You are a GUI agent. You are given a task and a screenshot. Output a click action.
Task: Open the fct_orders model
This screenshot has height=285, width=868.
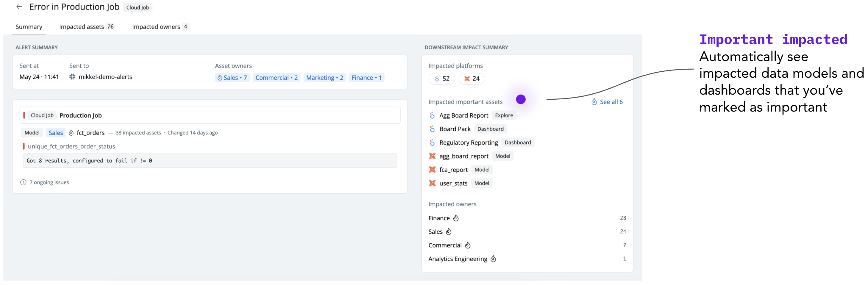tap(91, 133)
